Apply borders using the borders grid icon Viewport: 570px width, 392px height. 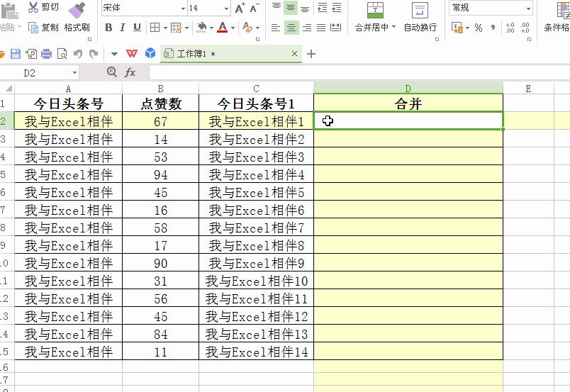pyautogui.click(x=155, y=27)
